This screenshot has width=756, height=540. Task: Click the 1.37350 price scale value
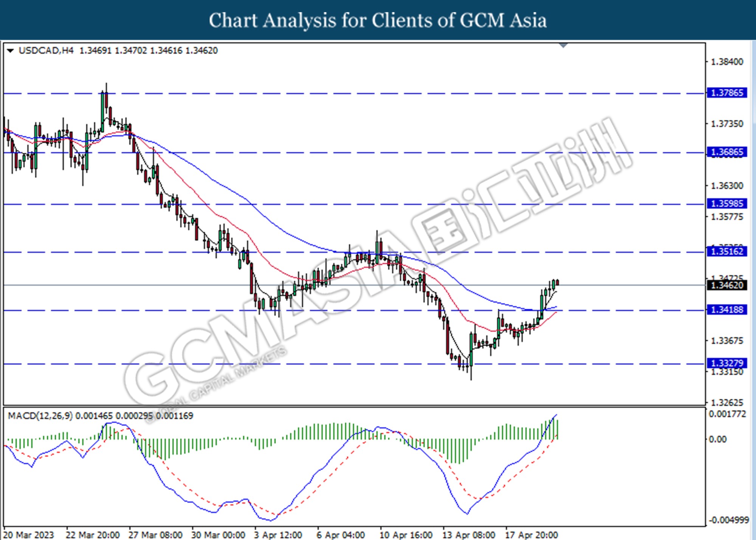[727, 124]
